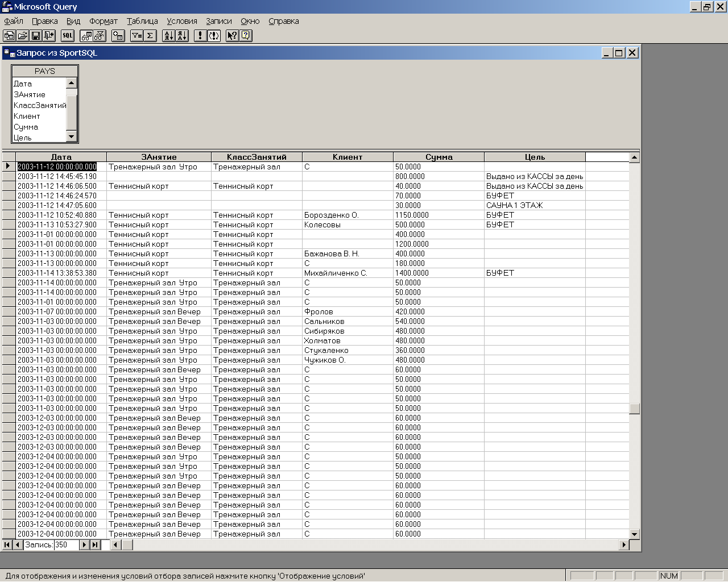Image resolution: width=728 pixels, height=582 pixels.
Task: Click the Сумма cell '1150.0000'
Action: click(439, 215)
